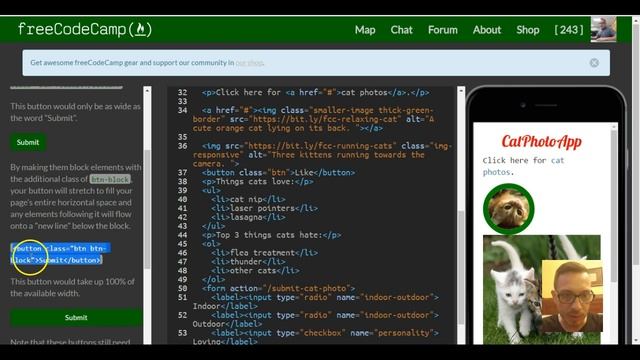Click line 46 flea treatment list item
This screenshot has width=640, height=360.
pos(264,253)
